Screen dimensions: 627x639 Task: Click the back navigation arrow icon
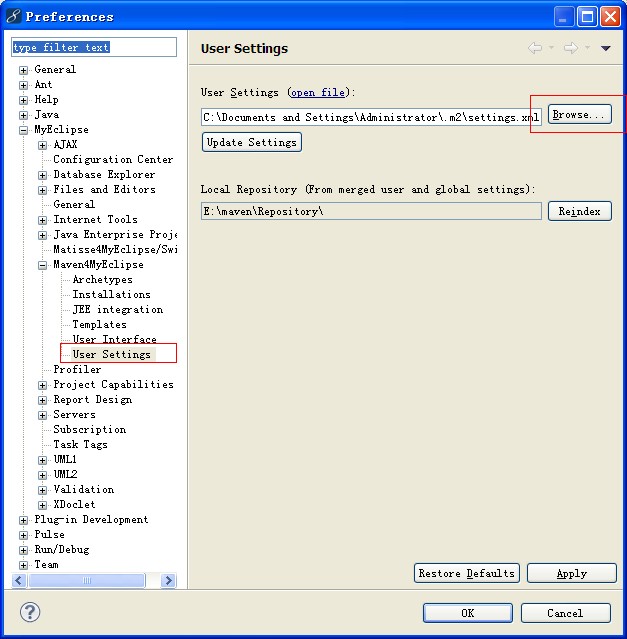click(535, 48)
